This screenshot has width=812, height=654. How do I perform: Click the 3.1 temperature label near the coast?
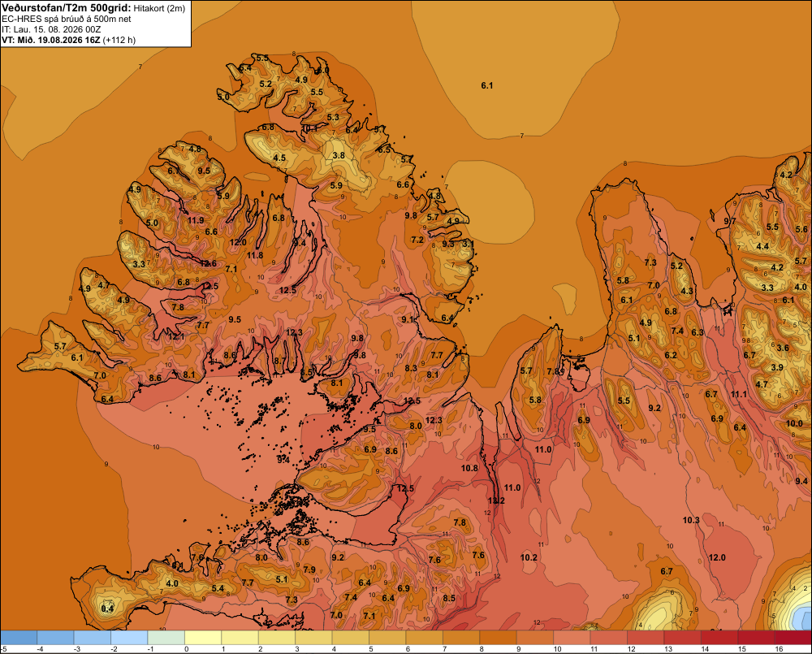click(468, 244)
